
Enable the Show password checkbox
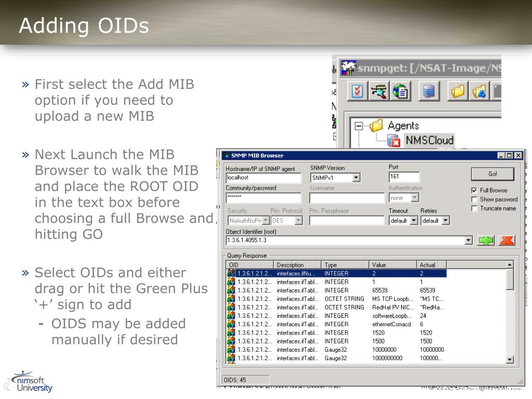(474, 199)
